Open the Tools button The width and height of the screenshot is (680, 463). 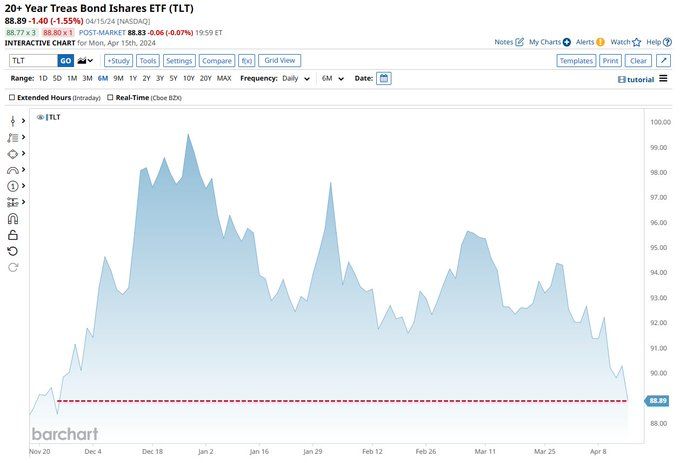tap(148, 61)
